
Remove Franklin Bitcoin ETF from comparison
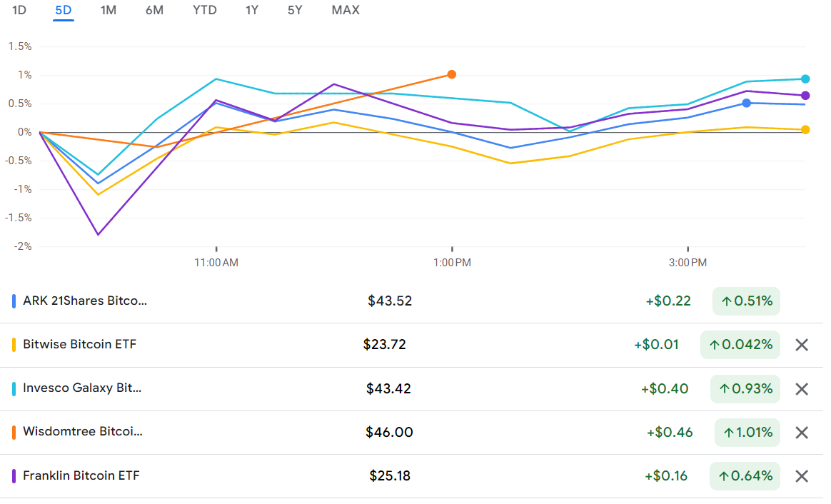click(801, 475)
